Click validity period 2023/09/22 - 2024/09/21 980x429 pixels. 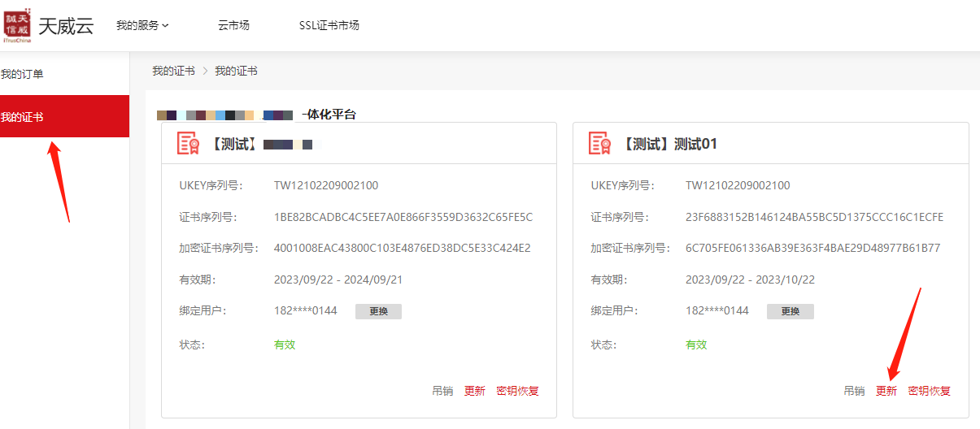point(338,279)
